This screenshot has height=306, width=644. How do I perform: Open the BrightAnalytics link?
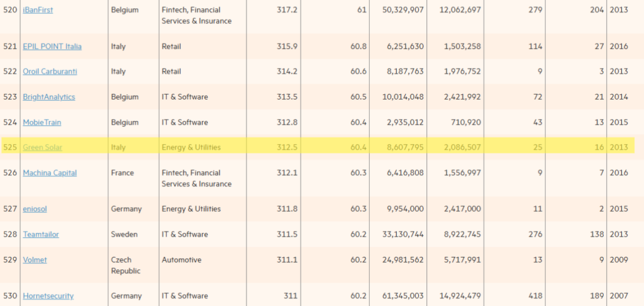tap(49, 97)
